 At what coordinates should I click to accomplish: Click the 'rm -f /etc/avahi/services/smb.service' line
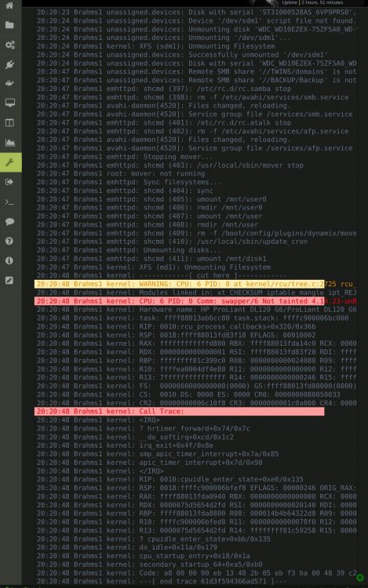193,97
